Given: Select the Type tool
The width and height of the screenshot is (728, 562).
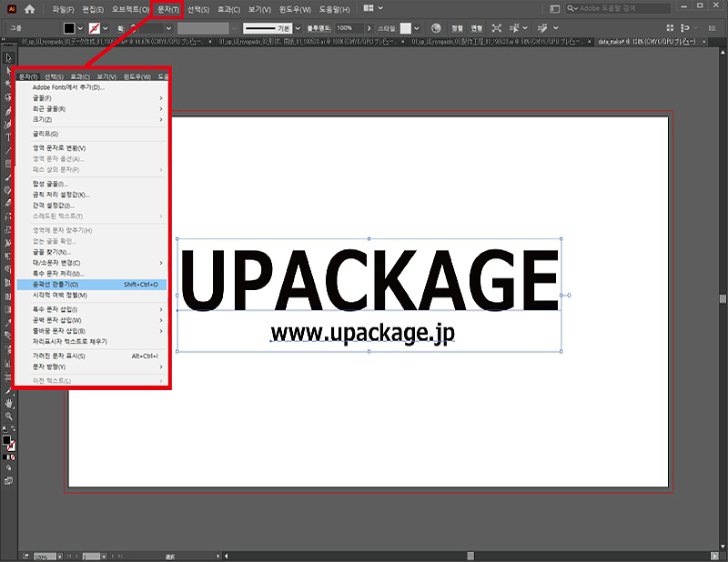Looking at the screenshot, I should (8, 137).
